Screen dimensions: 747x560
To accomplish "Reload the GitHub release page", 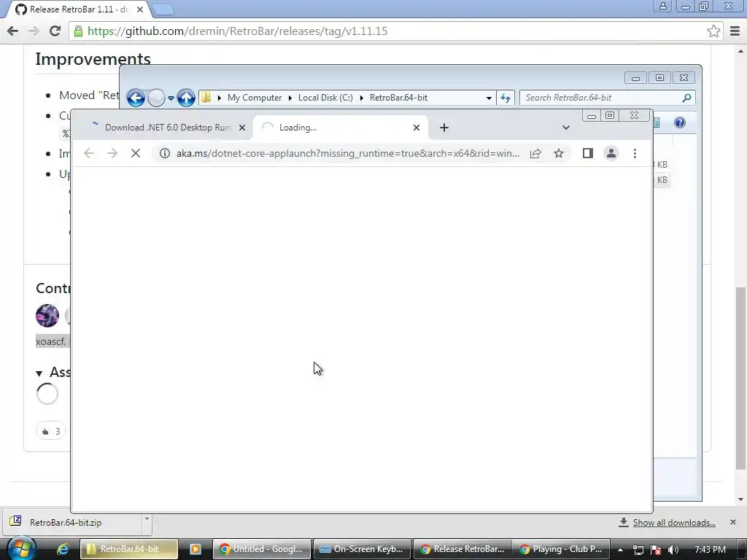I will tap(55, 31).
